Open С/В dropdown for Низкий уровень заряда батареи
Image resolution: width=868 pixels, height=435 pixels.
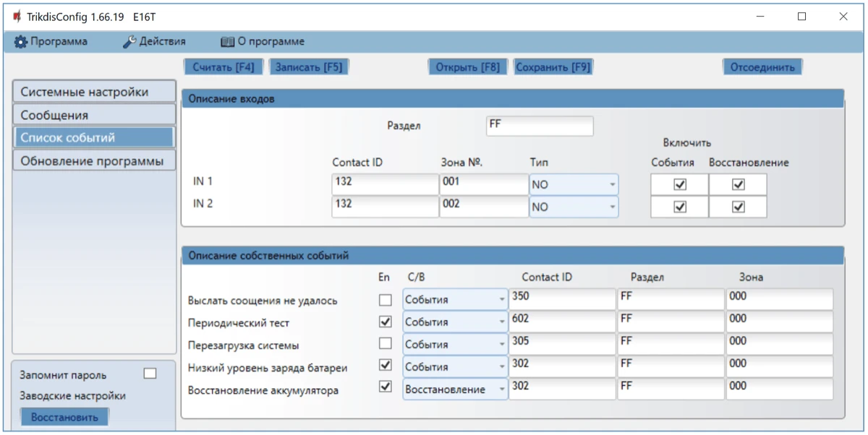point(455,367)
